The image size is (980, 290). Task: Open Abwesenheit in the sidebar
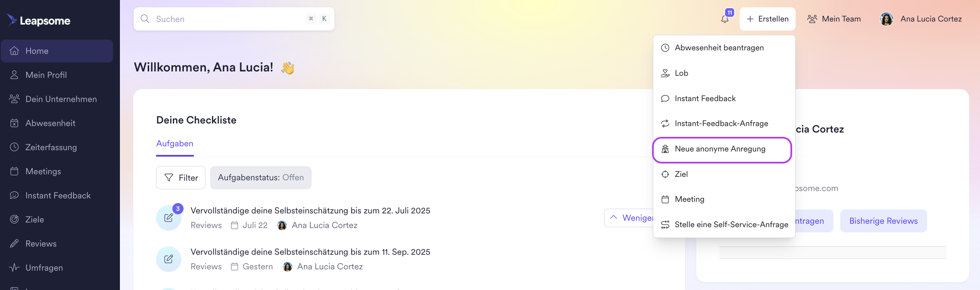click(x=50, y=123)
